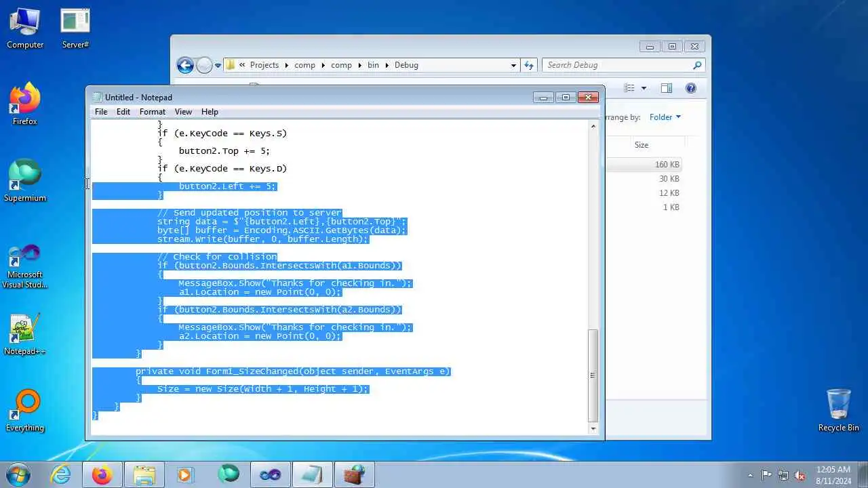Click Show desktop button at taskbar end
The height and width of the screenshot is (488, 868).
863,475
